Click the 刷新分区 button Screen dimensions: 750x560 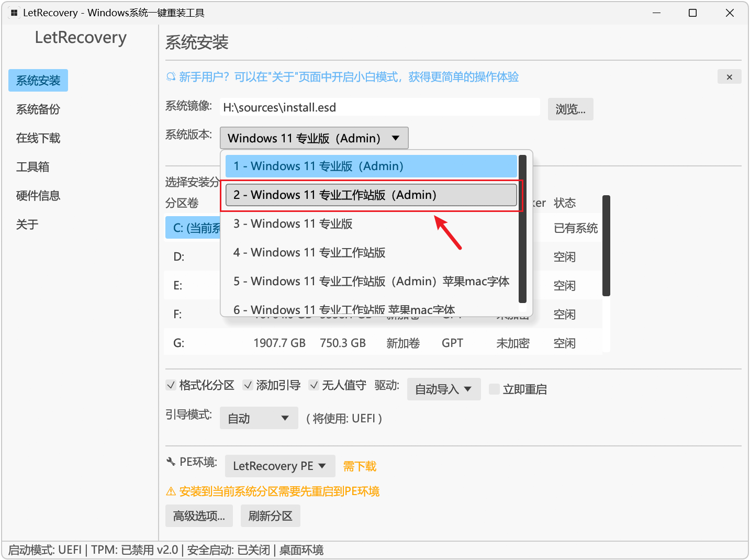(x=270, y=516)
